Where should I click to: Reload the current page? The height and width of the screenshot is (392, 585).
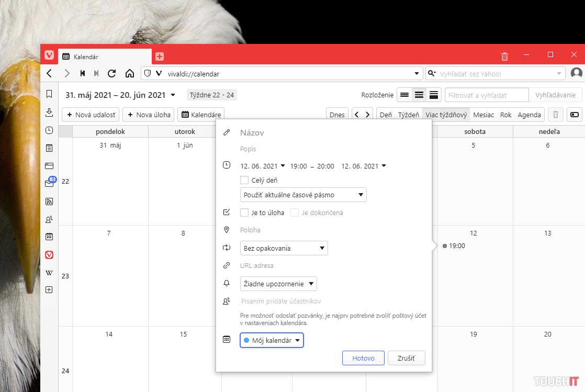[x=111, y=74]
